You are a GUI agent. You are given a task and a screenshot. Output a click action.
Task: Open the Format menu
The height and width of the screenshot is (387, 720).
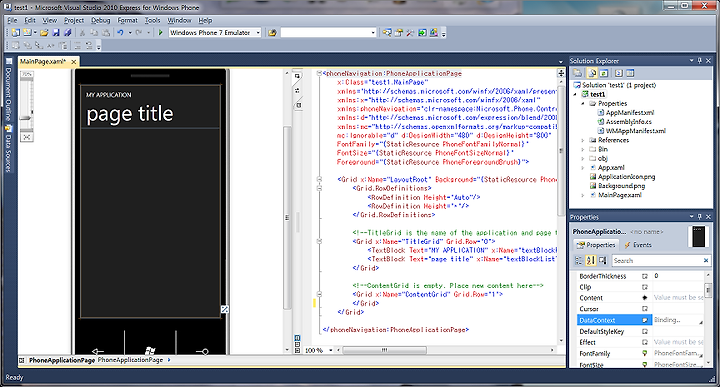pyautogui.click(x=127, y=20)
